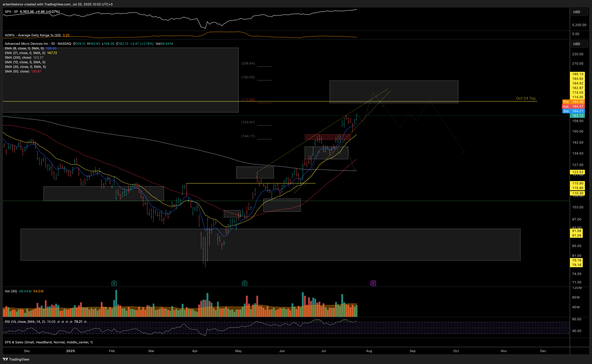Click the (144.17) fib level label
Screen dimensions: 592x364
[x=248, y=136]
